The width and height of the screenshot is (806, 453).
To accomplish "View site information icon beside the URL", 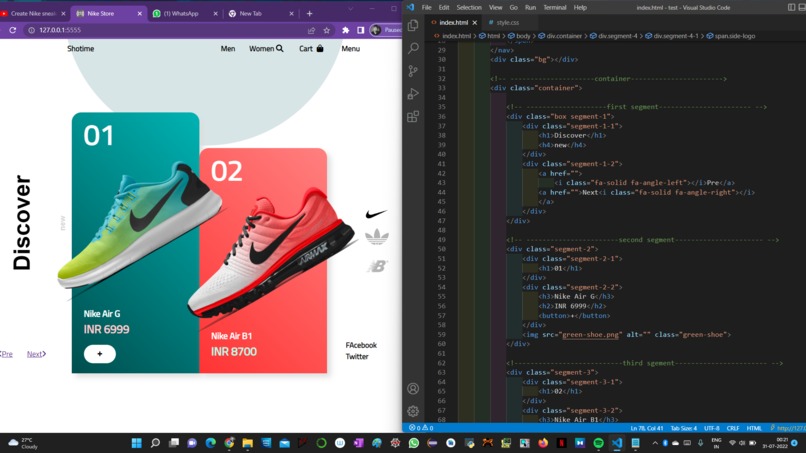I will click(31, 30).
